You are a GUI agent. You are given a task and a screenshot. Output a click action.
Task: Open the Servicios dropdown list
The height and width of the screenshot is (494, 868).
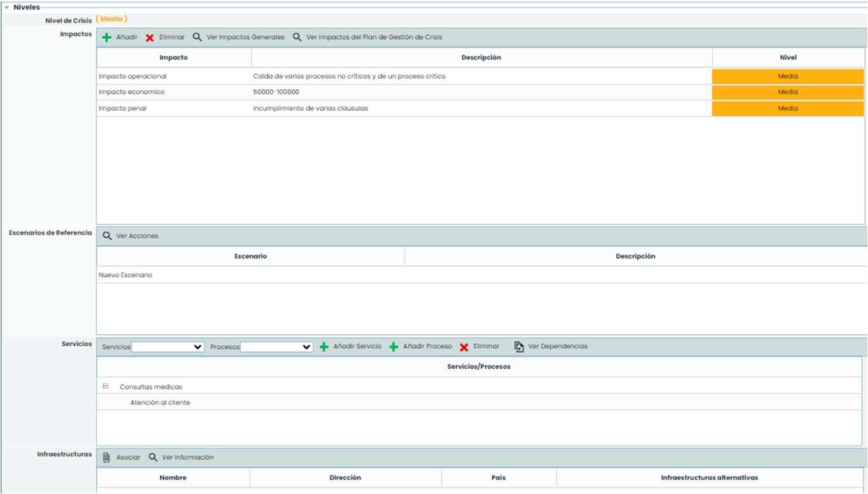(167, 347)
